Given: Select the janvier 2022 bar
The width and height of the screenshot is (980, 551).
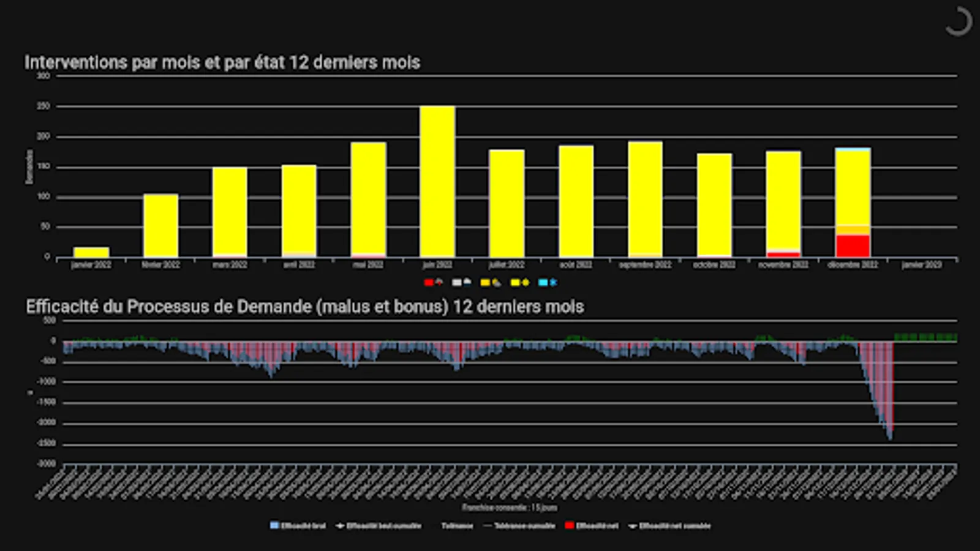Looking at the screenshot, I should point(91,252).
